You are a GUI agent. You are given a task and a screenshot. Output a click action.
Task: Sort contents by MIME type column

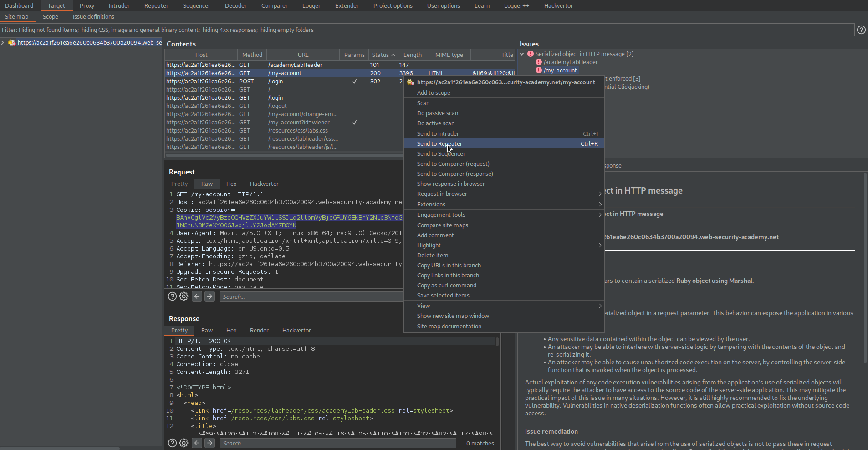[449, 55]
